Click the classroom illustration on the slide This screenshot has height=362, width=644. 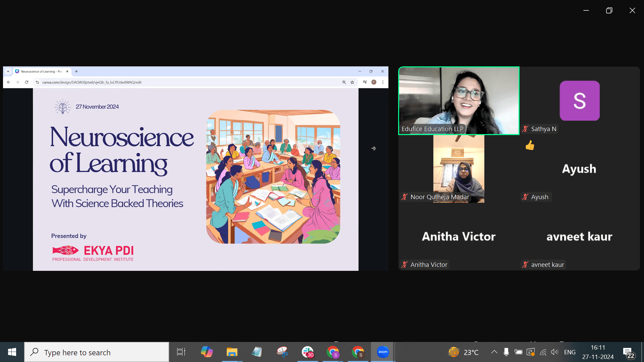pyautogui.click(x=273, y=177)
